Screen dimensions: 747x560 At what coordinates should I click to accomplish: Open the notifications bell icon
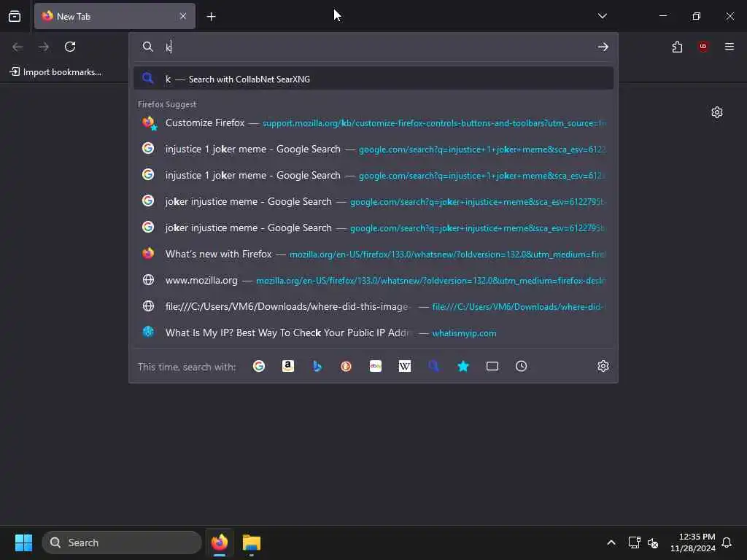727,542
